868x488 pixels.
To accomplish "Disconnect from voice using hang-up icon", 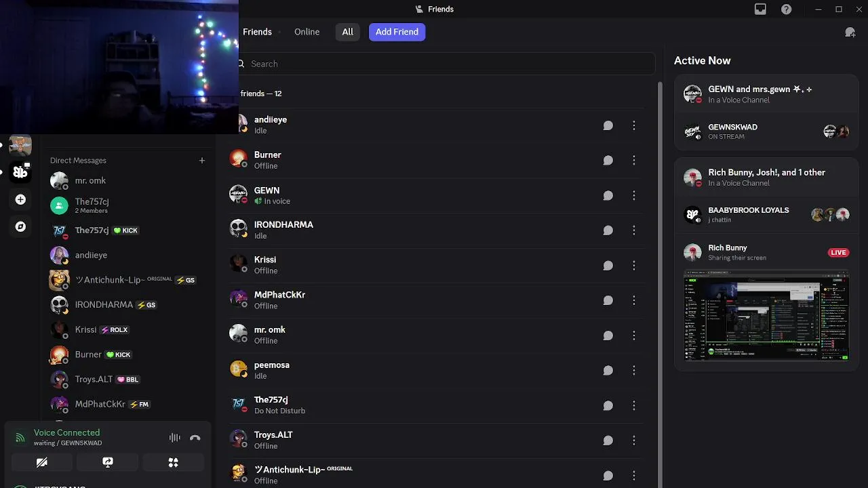I will click(195, 438).
